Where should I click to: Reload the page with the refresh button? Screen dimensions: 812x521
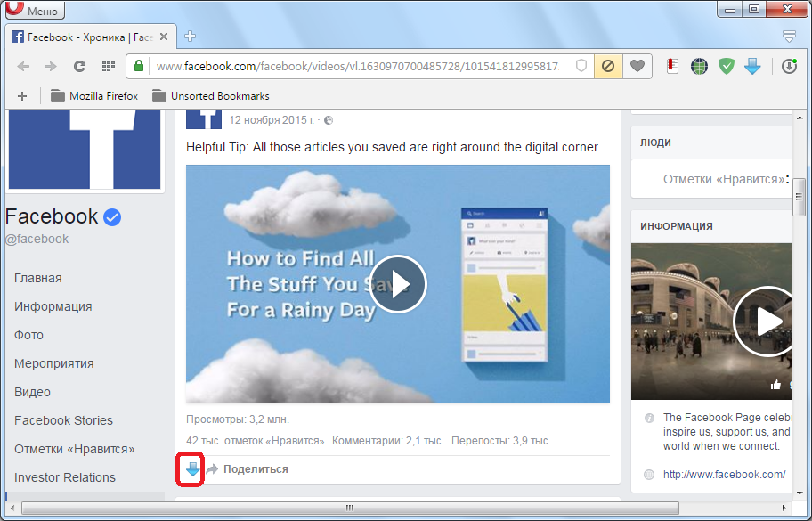pos(79,66)
